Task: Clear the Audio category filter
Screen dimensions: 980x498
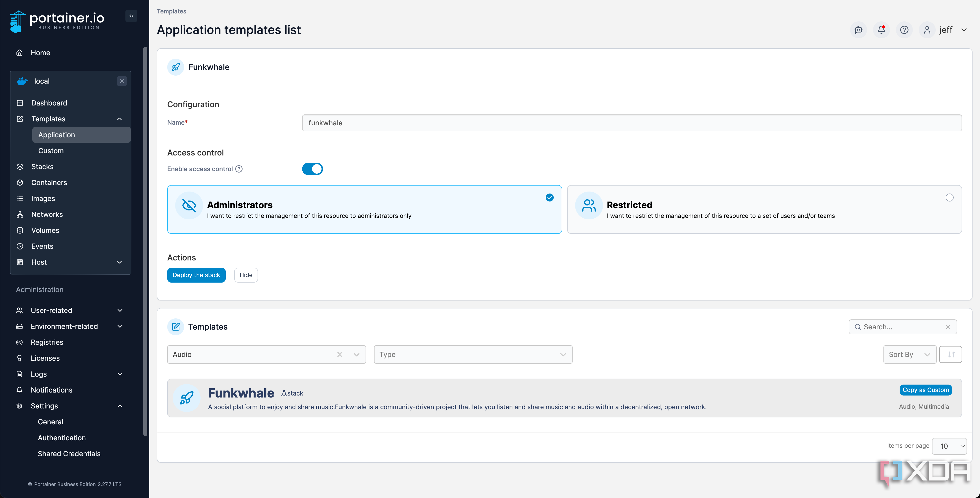Action: pos(339,354)
